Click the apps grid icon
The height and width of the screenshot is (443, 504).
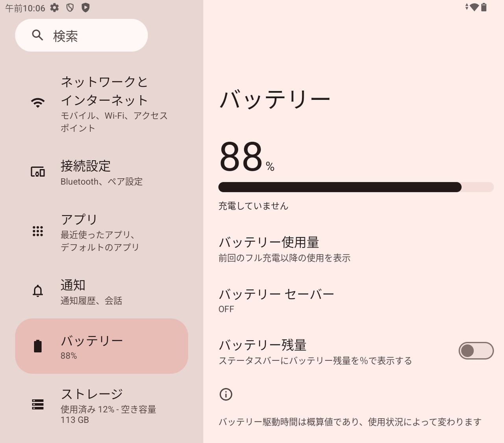38,231
